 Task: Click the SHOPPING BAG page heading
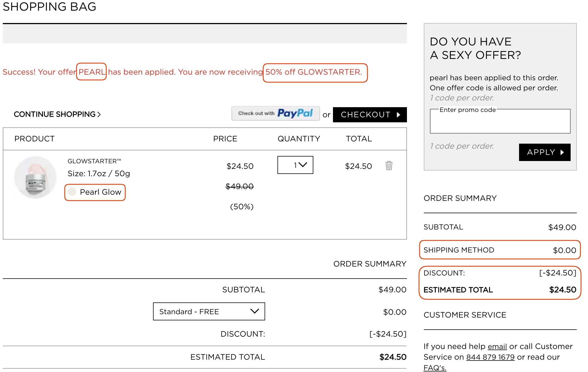49,6
